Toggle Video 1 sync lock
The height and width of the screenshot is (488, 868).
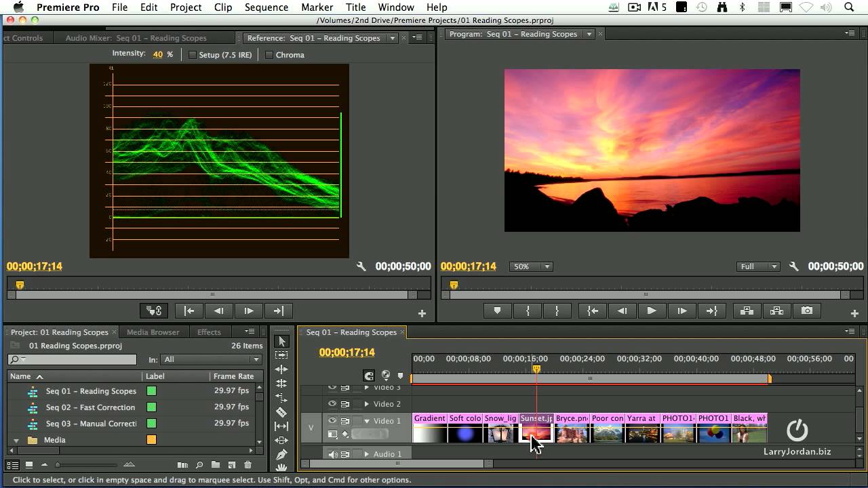point(345,420)
